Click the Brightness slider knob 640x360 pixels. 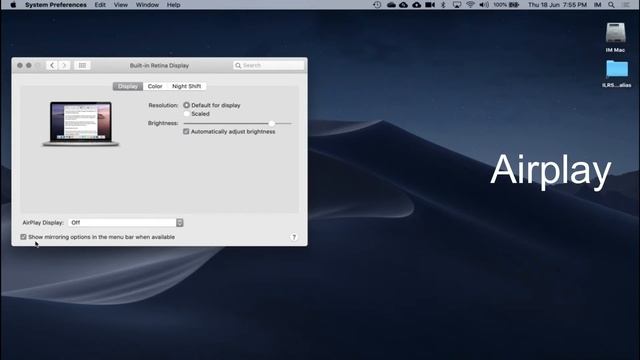click(271, 123)
